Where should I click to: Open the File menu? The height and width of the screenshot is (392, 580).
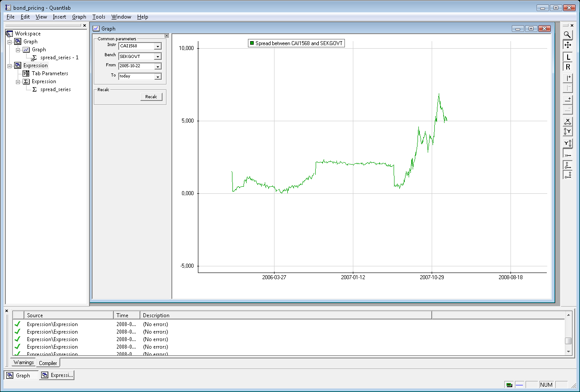[11, 17]
